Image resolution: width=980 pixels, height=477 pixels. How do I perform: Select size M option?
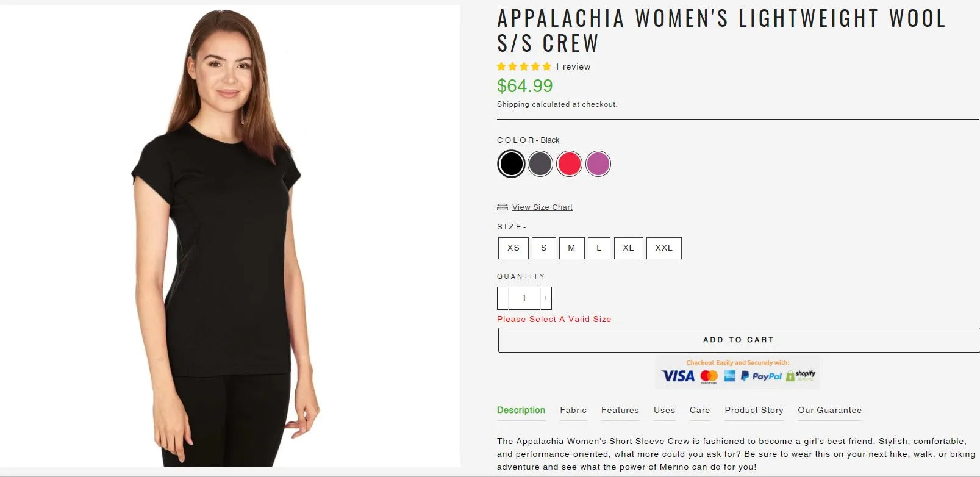click(571, 248)
